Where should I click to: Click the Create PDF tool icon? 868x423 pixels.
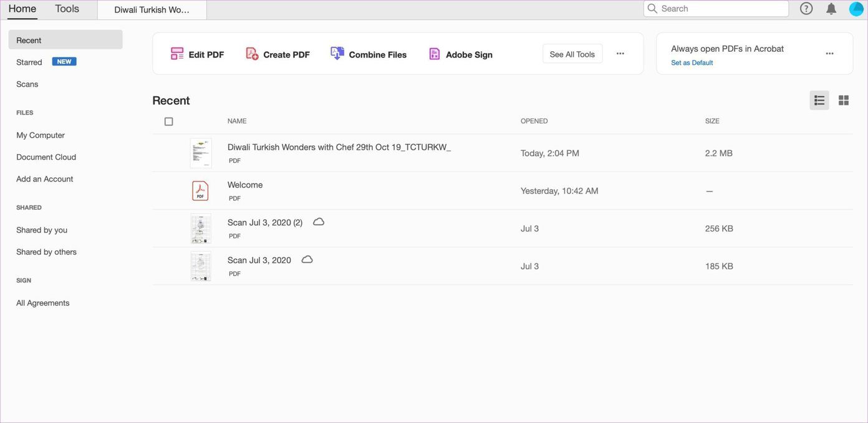252,54
